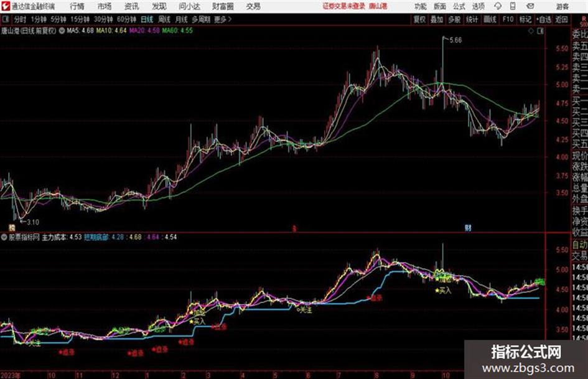Switch to 15分钟 period tab
Image resolution: width=588 pixels, height=379 pixels.
point(80,19)
